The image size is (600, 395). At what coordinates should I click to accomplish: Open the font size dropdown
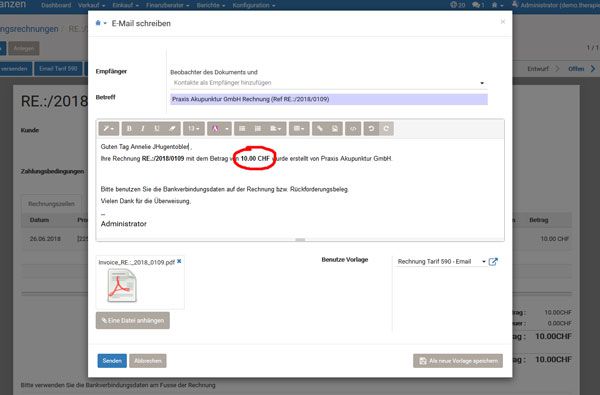coord(194,129)
